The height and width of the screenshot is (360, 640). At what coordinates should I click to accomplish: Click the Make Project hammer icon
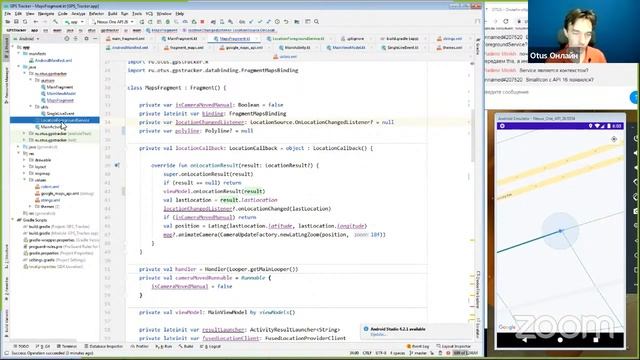(x=55, y=22)
